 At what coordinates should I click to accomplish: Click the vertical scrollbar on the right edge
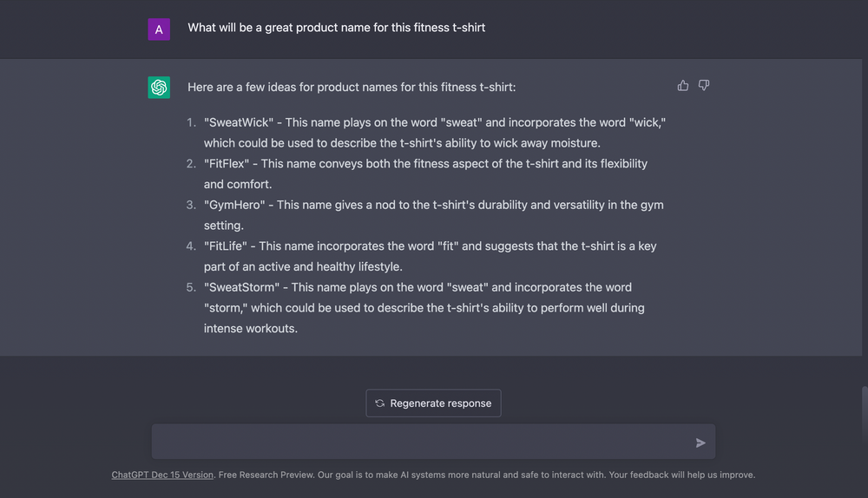tap(864, 414)
